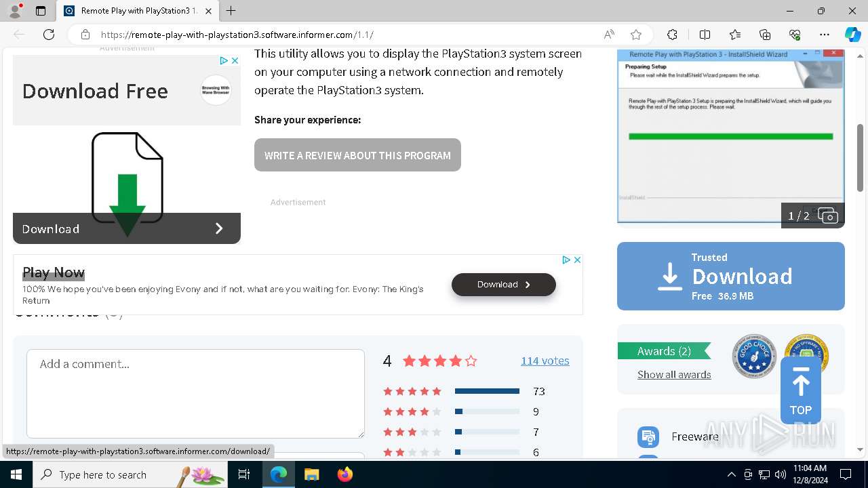
Task: Open Edge Settings and more menu
Action: point(825,35)
